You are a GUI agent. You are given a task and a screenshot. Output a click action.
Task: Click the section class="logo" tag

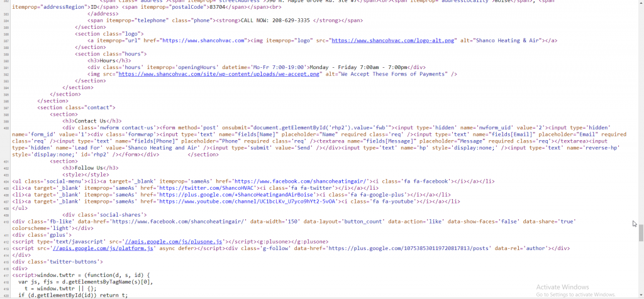pos(109,34)
